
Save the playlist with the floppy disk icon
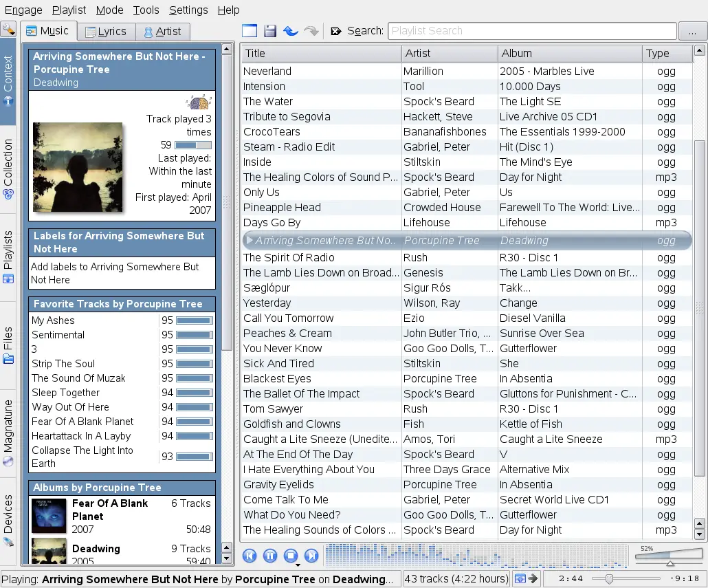coord(270,31)
